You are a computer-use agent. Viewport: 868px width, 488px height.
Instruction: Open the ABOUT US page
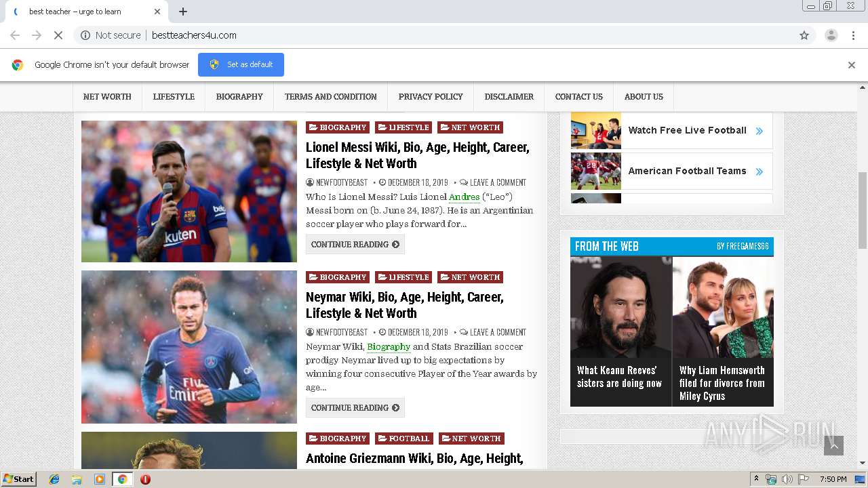644,97
